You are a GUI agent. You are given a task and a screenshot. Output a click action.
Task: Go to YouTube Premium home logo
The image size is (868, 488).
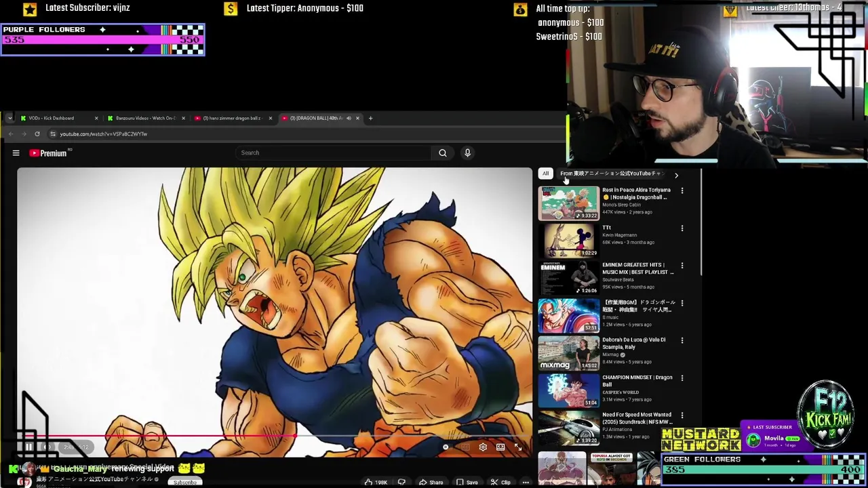pyautogui.click(x=49, y=153)
